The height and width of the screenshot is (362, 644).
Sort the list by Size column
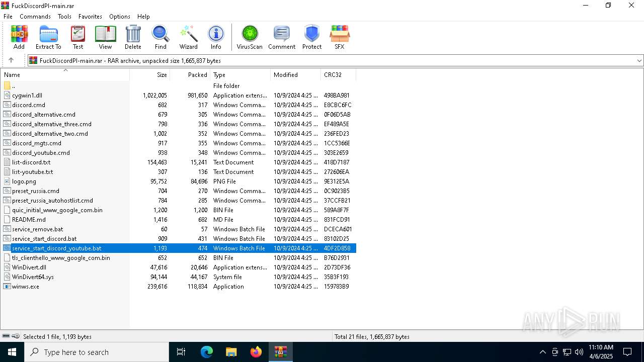click(150, 75)
